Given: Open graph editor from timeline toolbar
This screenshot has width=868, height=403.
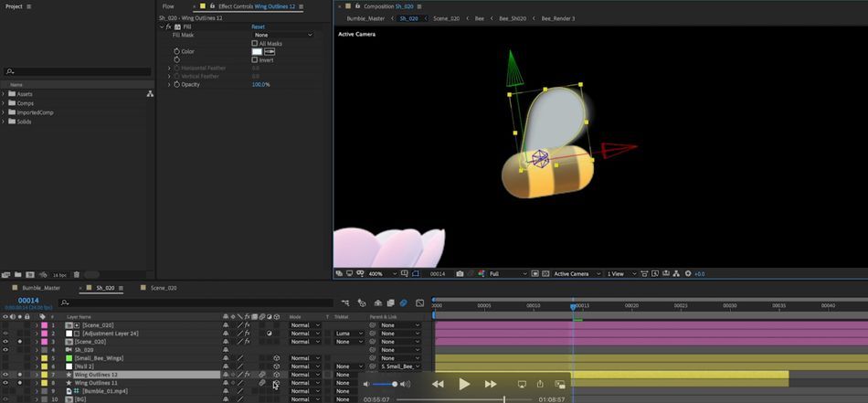Looking at the screenshot, I should click(x=419, y=302).
